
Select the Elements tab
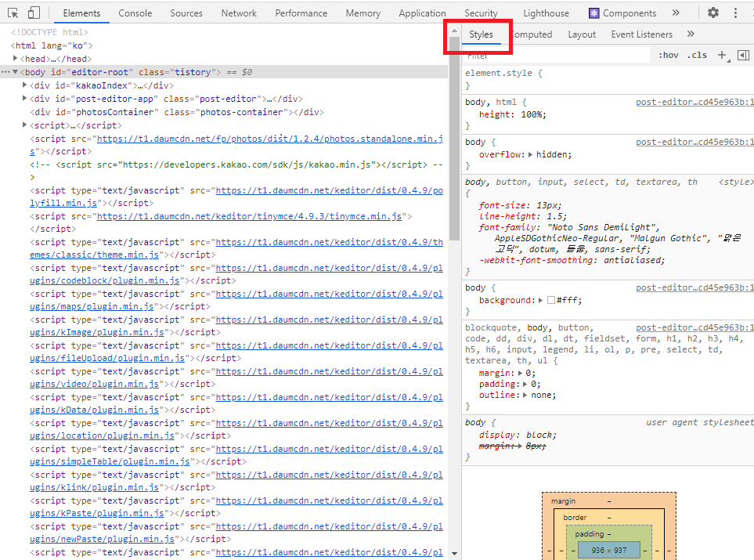pos(81,13)
